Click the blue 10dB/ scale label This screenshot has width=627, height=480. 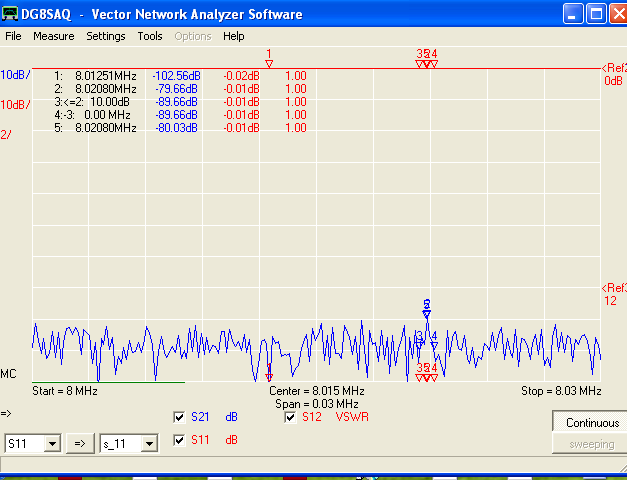pyautogui.click(x=15, y=75)
